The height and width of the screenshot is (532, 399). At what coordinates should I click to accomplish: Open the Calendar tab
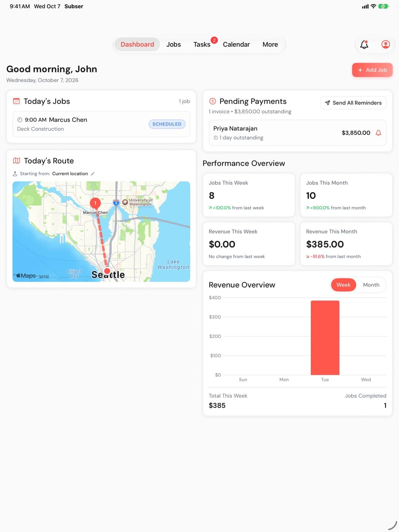point(236,44)
